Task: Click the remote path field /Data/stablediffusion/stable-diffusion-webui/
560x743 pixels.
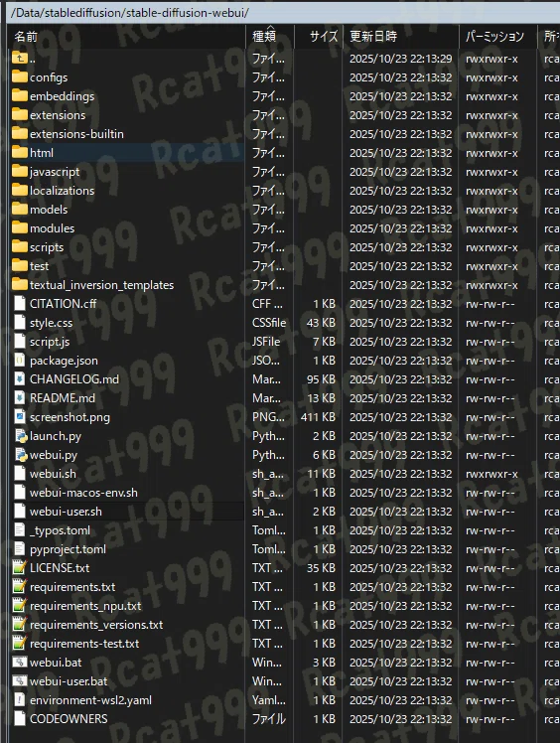Action: [x=283, y=13]
